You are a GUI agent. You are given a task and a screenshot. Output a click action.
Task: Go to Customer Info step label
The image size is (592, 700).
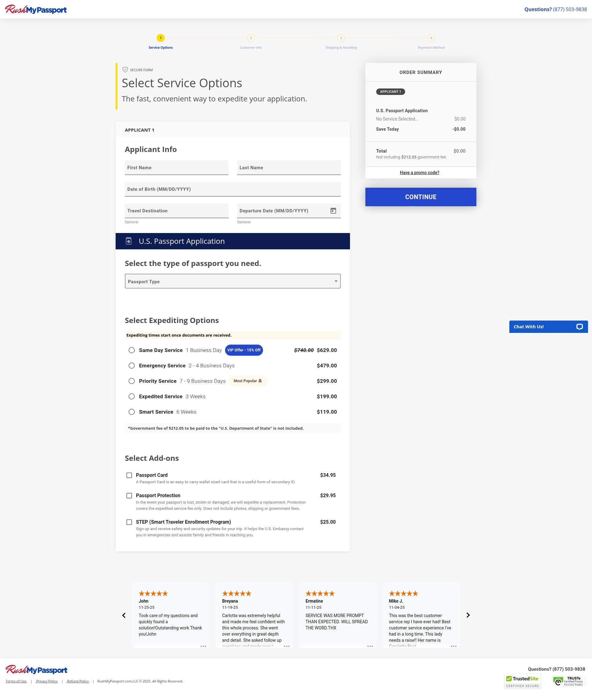coord(251,48)
